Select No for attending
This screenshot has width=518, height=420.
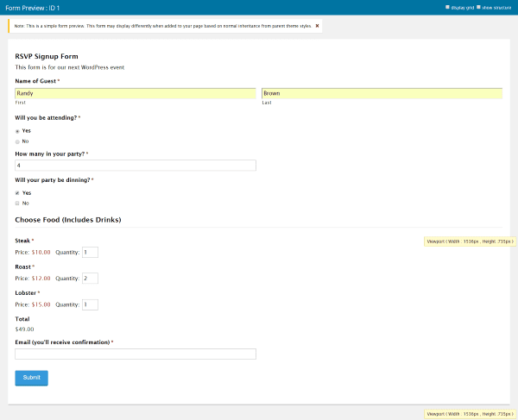tap(17, 141)
